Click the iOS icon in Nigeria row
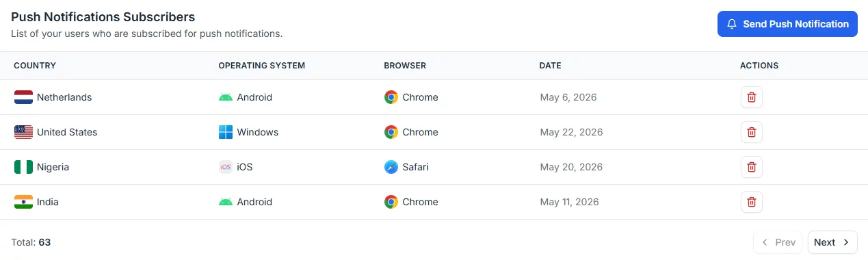 (226, 167)
